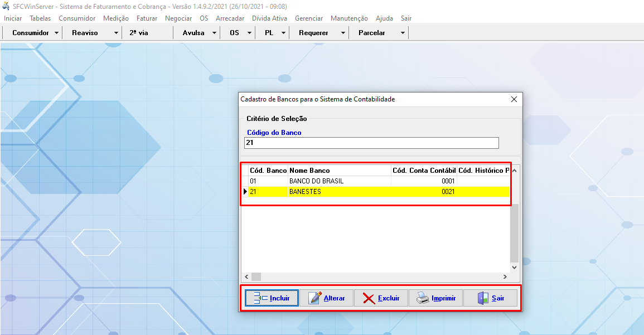Click the Nome Banco column header
644x335 pixels.
click(309, 171)
